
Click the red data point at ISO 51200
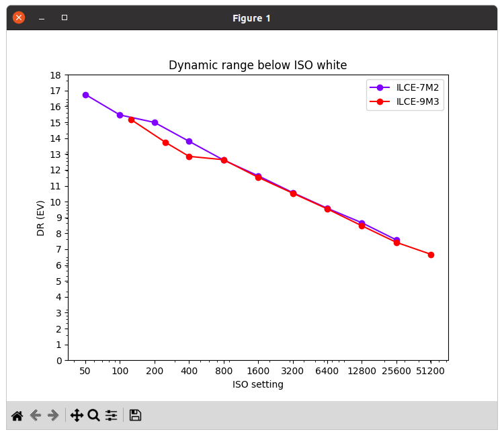click(431, 255)
